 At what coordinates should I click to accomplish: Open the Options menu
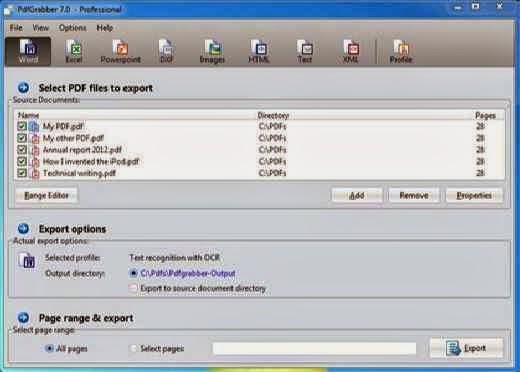click(x=72, y=28)
